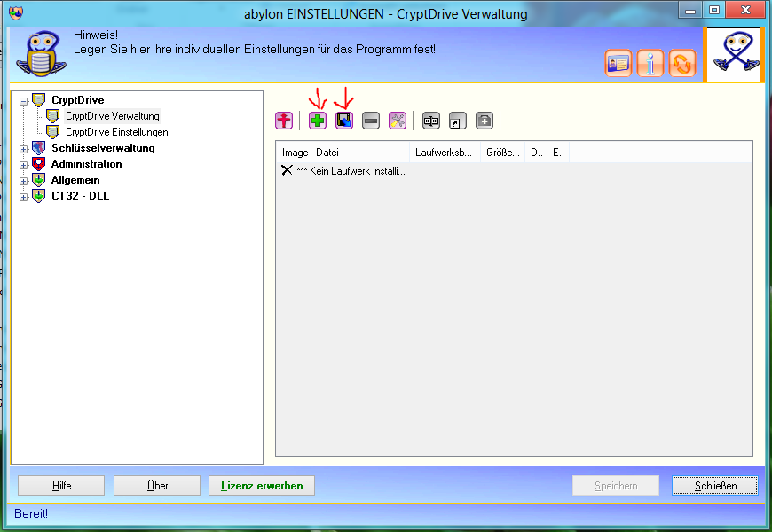
Task: Maximize the abylon settings window
Action: click(714, 10)
